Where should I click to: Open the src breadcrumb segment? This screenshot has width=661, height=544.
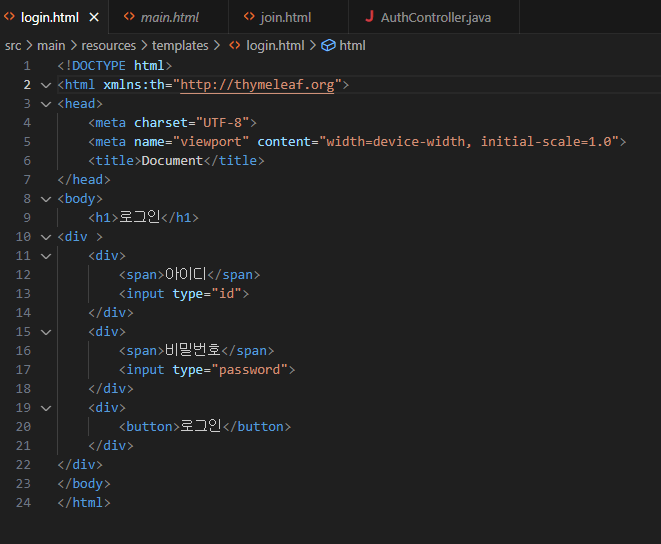[x=13, y=46]
